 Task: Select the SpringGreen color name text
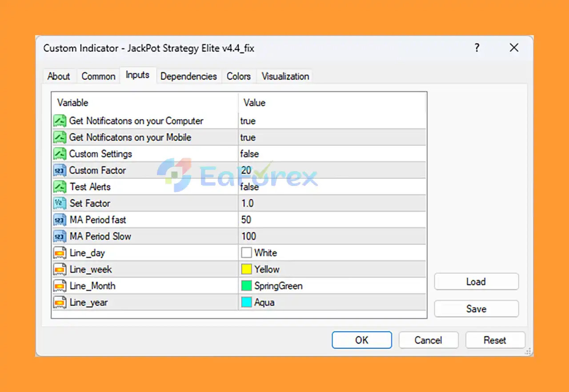pyautogui.click(x=279, y=286)
